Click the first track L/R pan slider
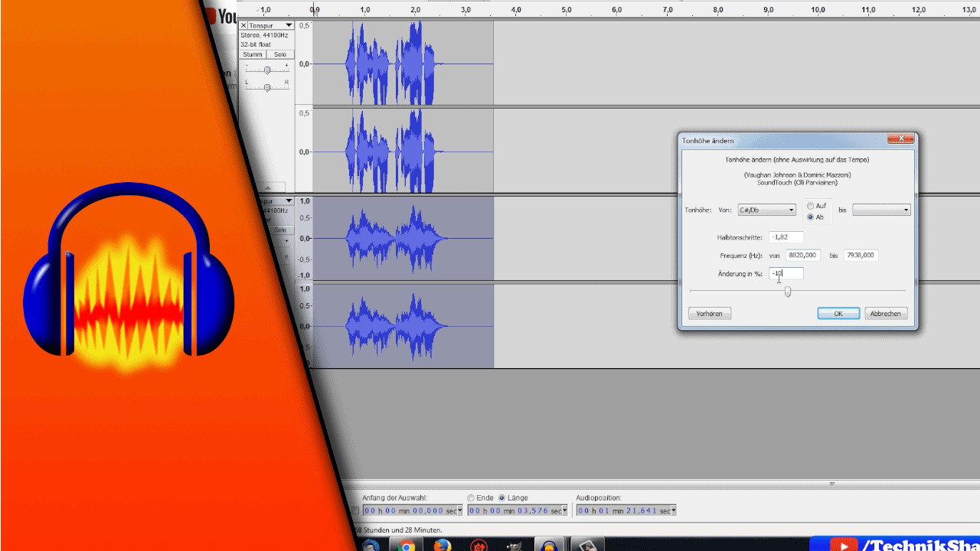The width and height of the screenshot is (980, 551). pyautogui.click(x=266, y=87)
